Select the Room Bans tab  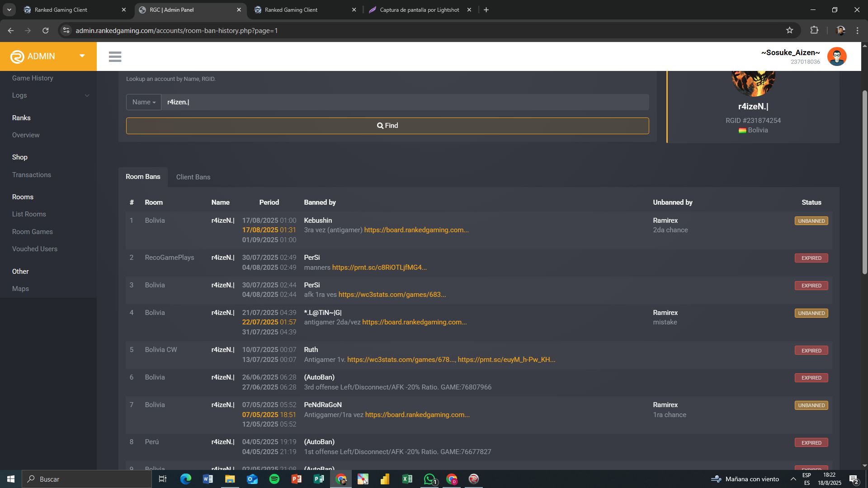[x=143, y=177]
